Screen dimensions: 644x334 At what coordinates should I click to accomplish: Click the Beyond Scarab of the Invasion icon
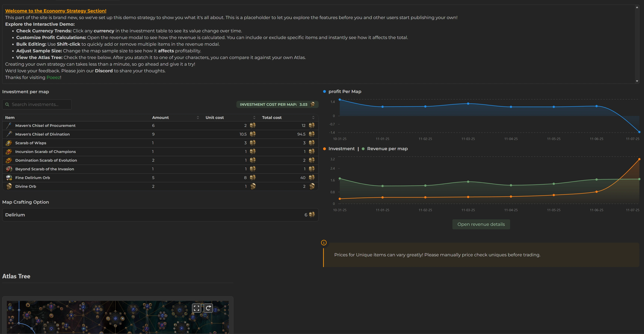[x=9, y=169]
